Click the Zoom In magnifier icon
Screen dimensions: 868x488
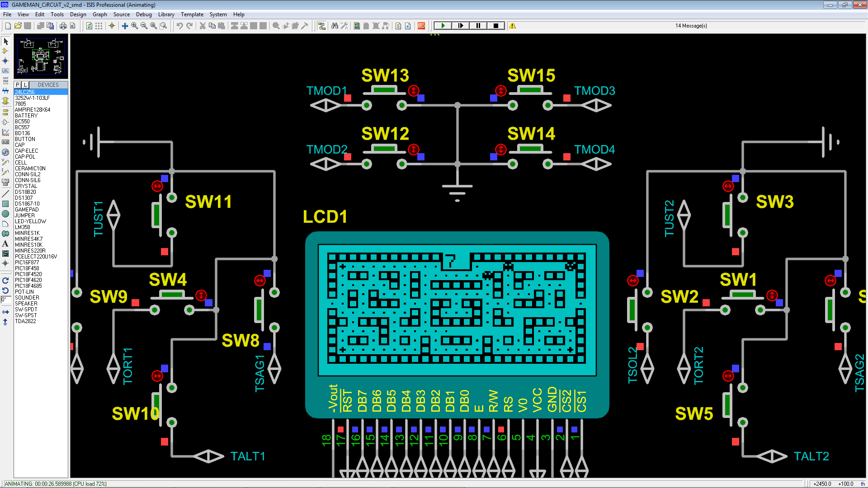pos(134,26)
